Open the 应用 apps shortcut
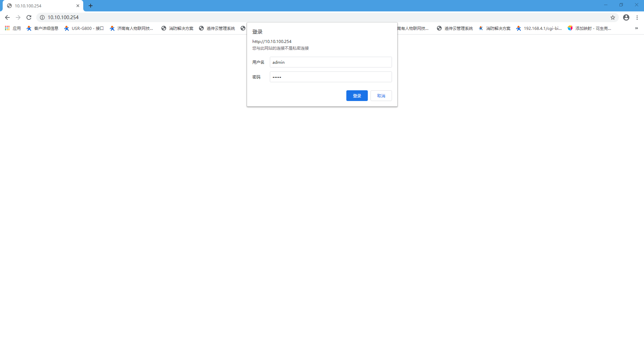The height and width of the screenshot is (349, 644). (13, 29)
